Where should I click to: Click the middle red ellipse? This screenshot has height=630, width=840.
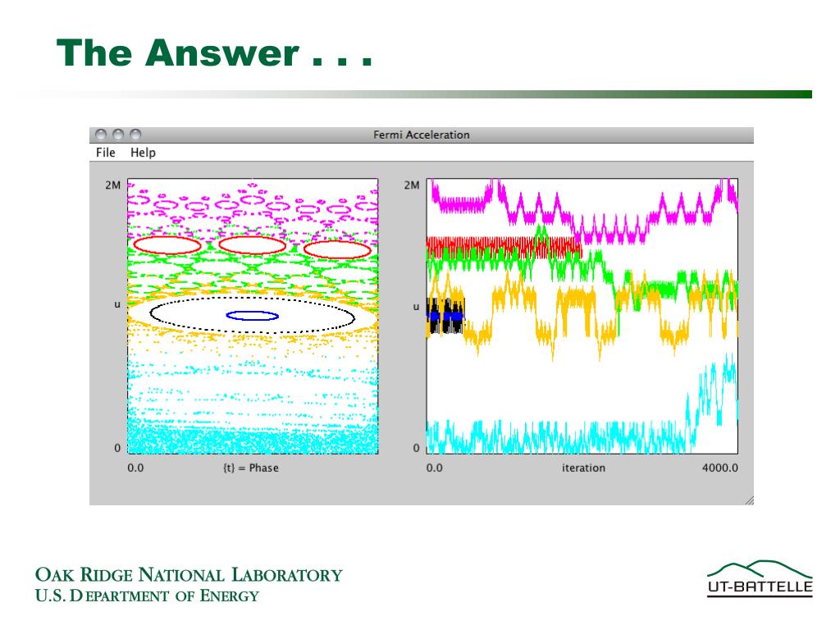click(x=253, y=245)
